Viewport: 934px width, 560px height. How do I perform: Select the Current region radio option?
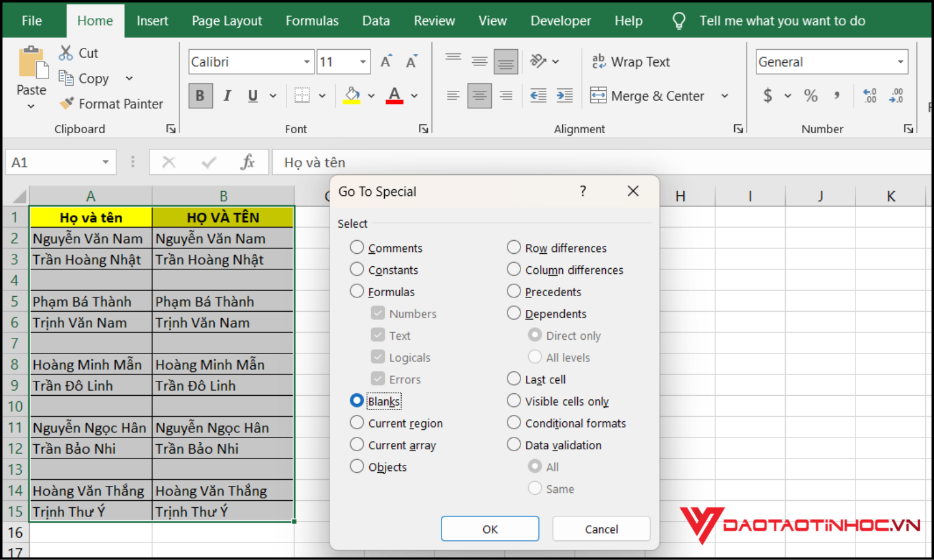tap(357, 423)
